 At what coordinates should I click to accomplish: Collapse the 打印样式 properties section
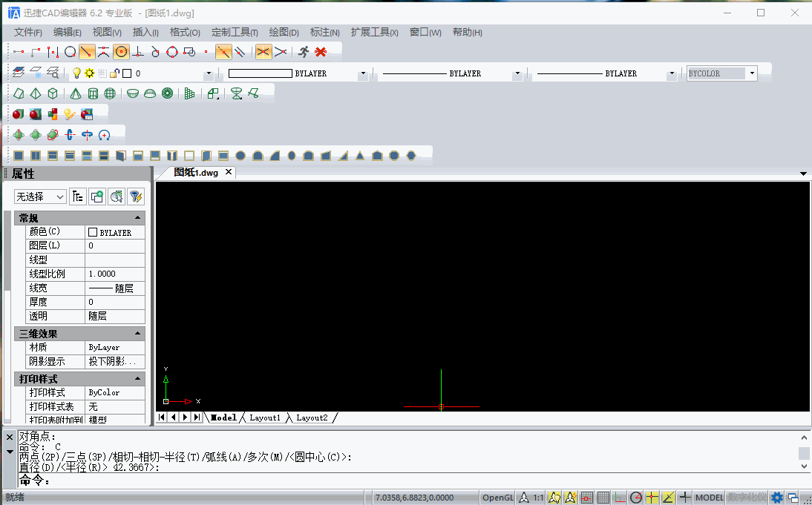click(x=138, y=379)
